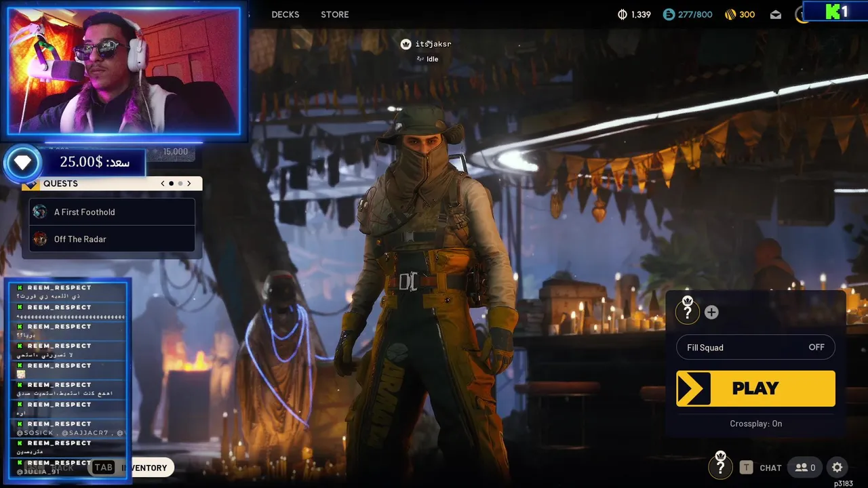Add a squad member with plus icon
Viewport: 868px width, 488px height.
pos(711,312)
